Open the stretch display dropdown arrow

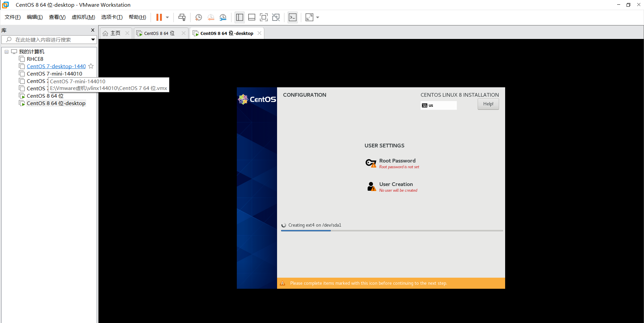point(318,17)
